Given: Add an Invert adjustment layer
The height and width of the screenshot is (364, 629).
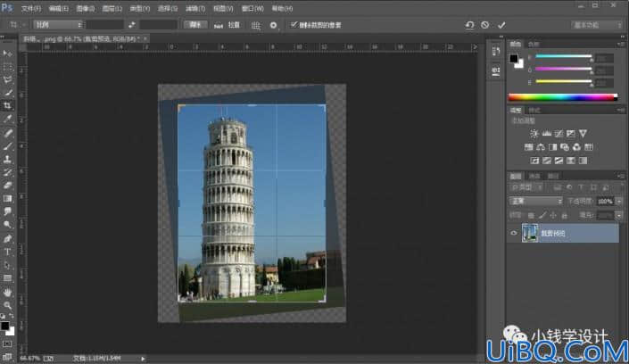Looking at the screenshot, I should (534, 161).
